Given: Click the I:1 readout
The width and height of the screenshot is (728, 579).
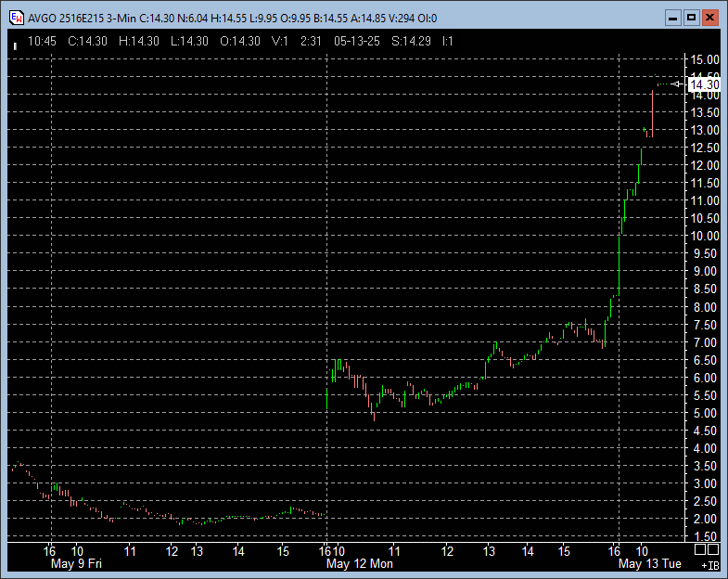Looking at the screenshot, I should pos(447,42).
